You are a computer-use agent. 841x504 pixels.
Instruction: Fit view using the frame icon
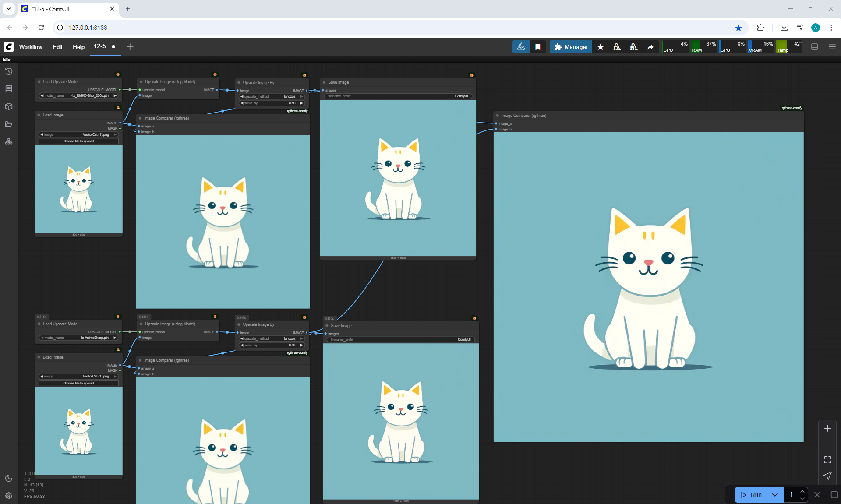827,460
